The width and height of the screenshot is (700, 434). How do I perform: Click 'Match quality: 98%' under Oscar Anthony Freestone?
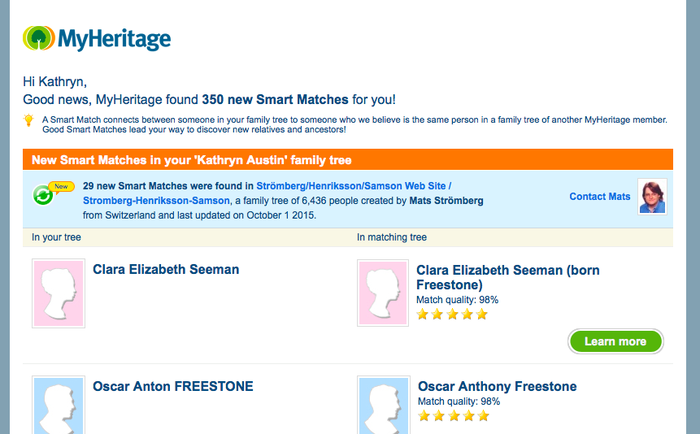(459, 401)
